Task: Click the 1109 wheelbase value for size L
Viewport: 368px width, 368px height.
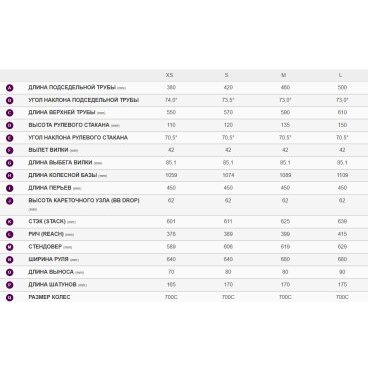Action: point(342,175)
